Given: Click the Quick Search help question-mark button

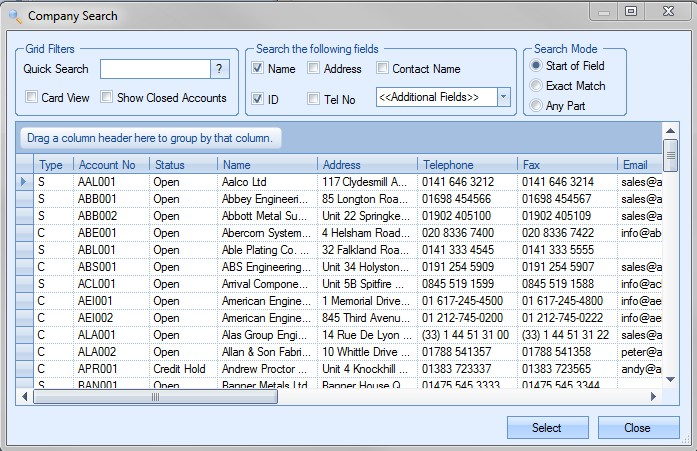Looking at the screenshot, I should point(221,69).
